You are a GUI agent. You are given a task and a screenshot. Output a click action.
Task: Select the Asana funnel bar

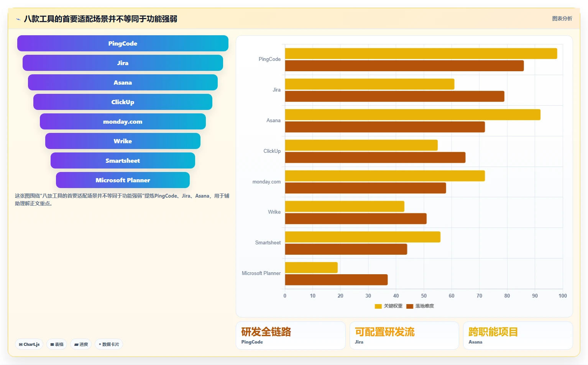123,82
